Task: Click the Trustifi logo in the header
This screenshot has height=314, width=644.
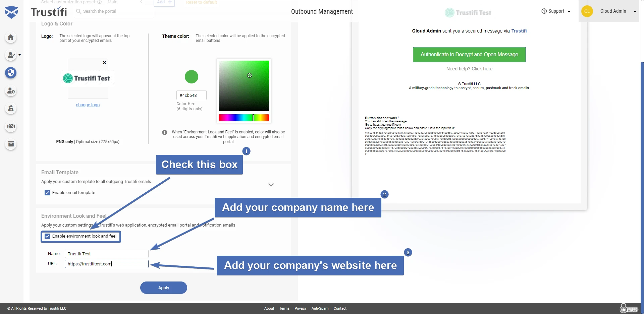Action: pyautogui.click(x=49, y=11)
